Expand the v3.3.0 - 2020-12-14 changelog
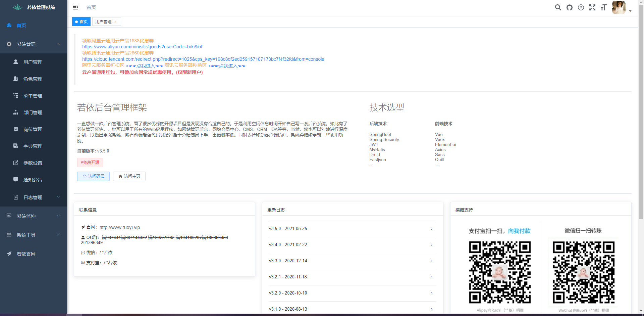 pos(353,261)
